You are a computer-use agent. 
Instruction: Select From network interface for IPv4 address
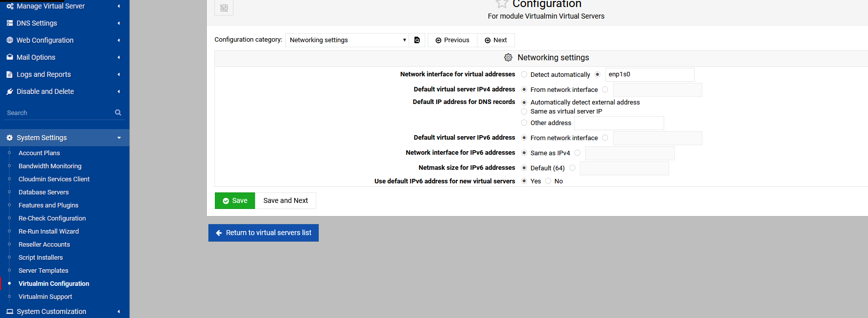click(x=524, y=89)
